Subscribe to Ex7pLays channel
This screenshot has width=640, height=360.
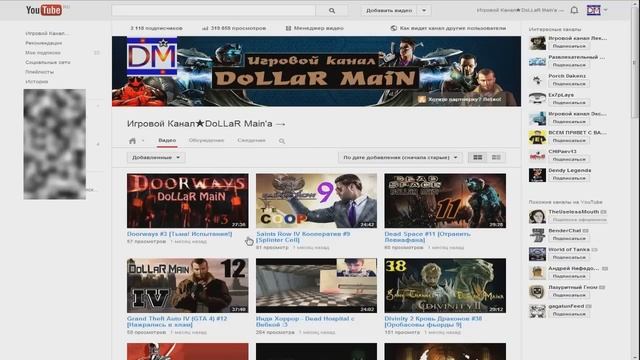pos(569,102)
